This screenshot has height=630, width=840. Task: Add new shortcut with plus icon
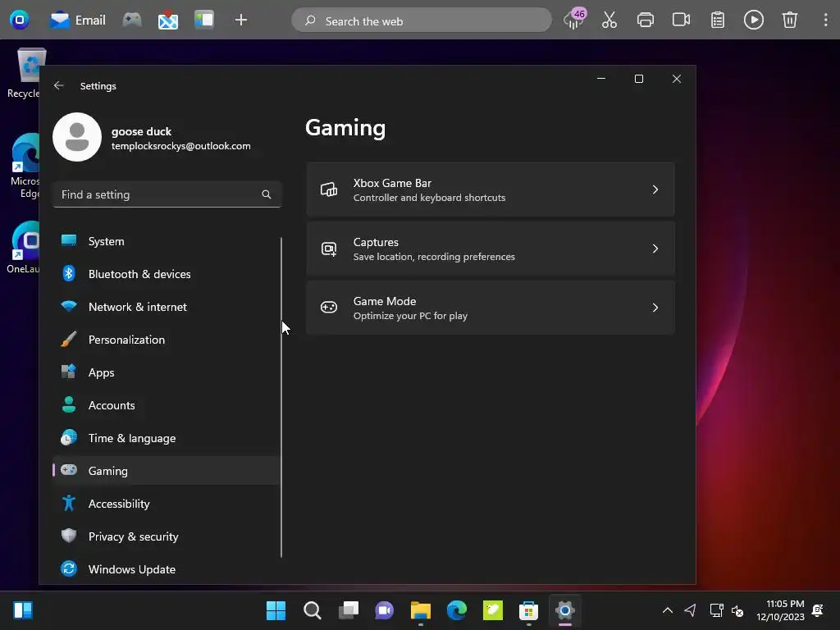click(241, 21)
